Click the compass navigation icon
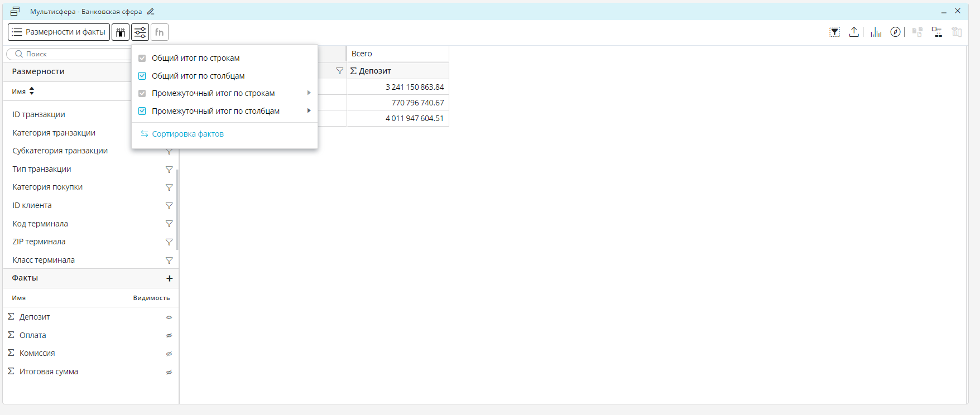 pos(895,32)
